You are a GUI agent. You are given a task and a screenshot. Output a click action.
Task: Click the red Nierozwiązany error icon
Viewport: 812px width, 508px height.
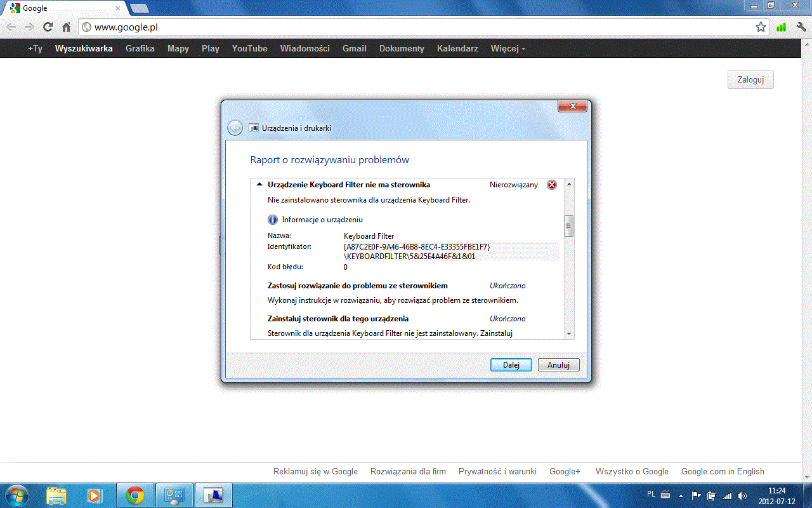click(x=552, y=185)
